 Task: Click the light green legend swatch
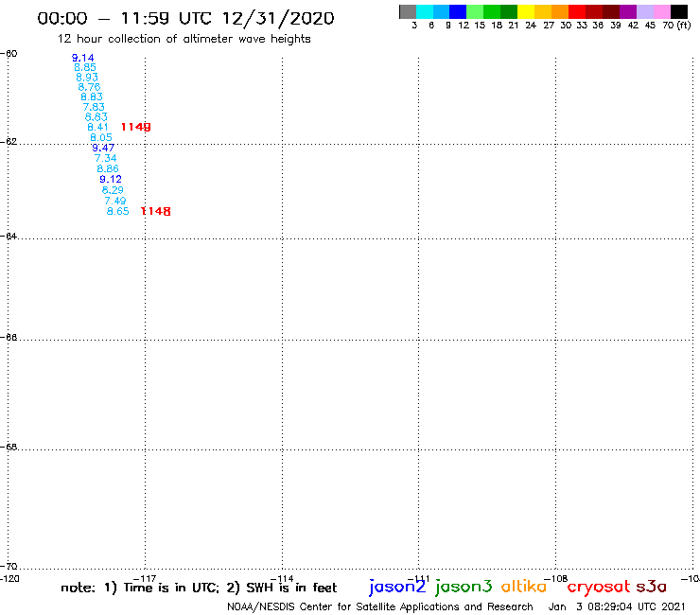coord(475,11)
